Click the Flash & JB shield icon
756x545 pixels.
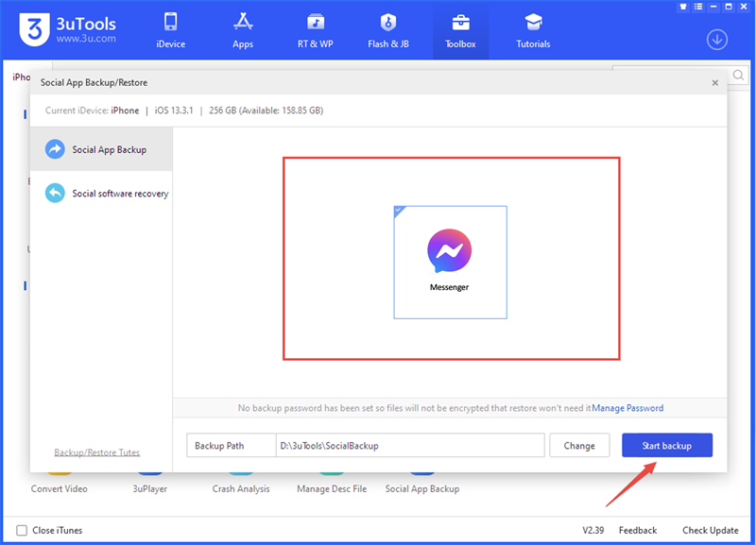(388, 22)
